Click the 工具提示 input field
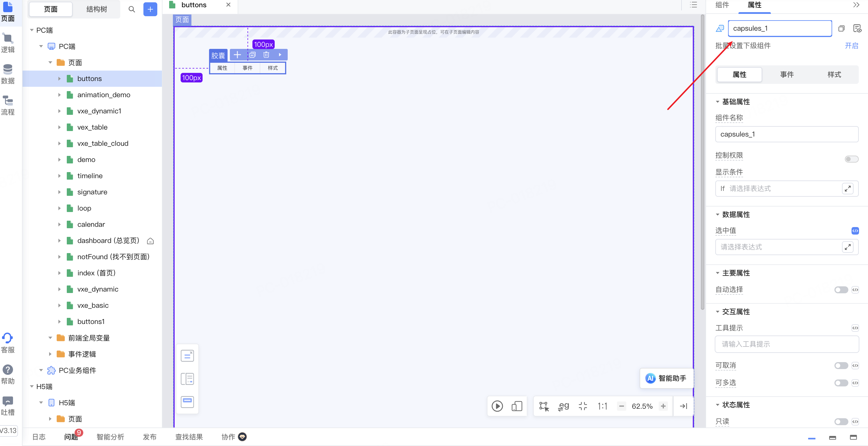Image resolution: width=868 pixels, height=446 pixels. pyautogui.click(x=787, y=344)
